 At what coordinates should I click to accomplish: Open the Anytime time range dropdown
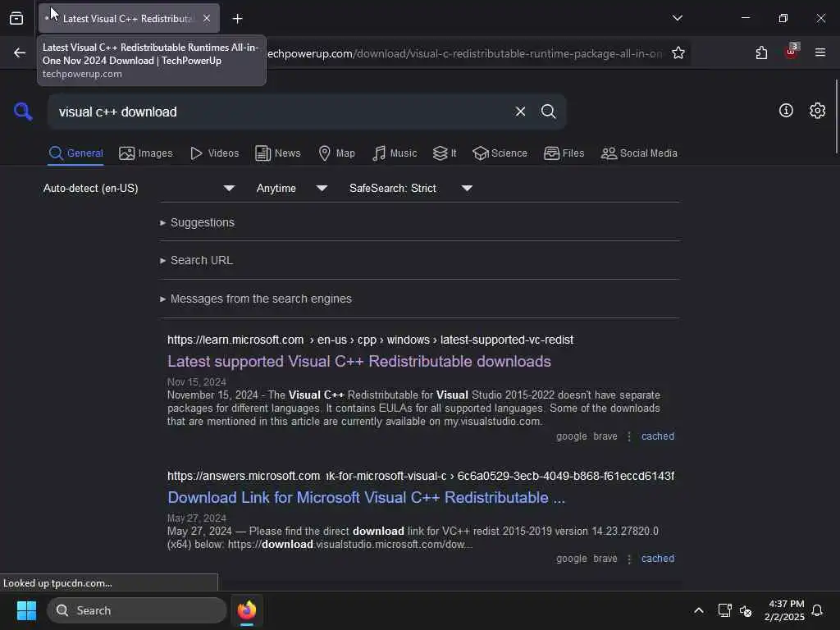point(291,188)
